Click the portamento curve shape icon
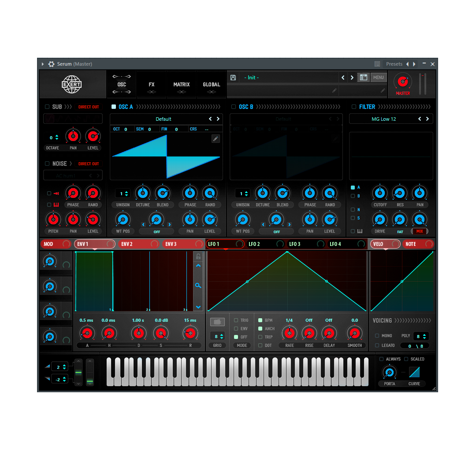This screenshot has width=476, height=476. 414,372
